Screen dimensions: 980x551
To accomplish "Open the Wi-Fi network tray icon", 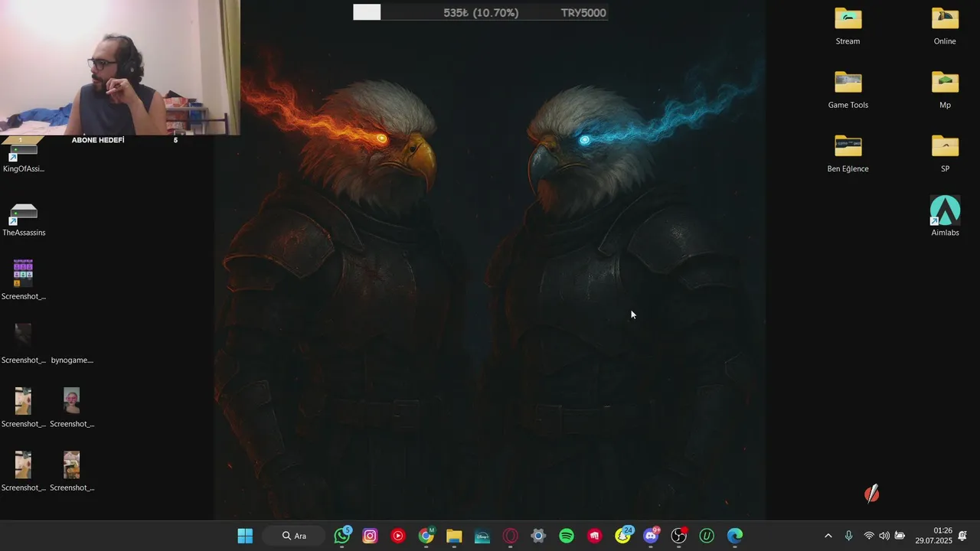I will pyautogui.click(x=869, y=536).
